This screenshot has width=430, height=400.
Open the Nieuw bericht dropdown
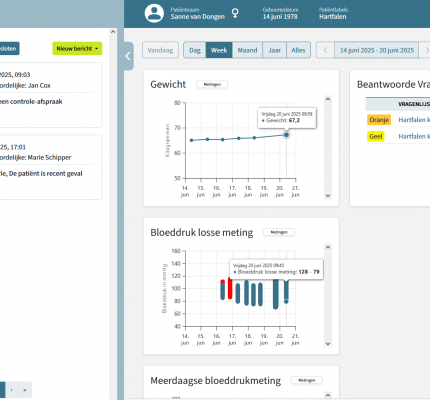click(x=77, y=49)
